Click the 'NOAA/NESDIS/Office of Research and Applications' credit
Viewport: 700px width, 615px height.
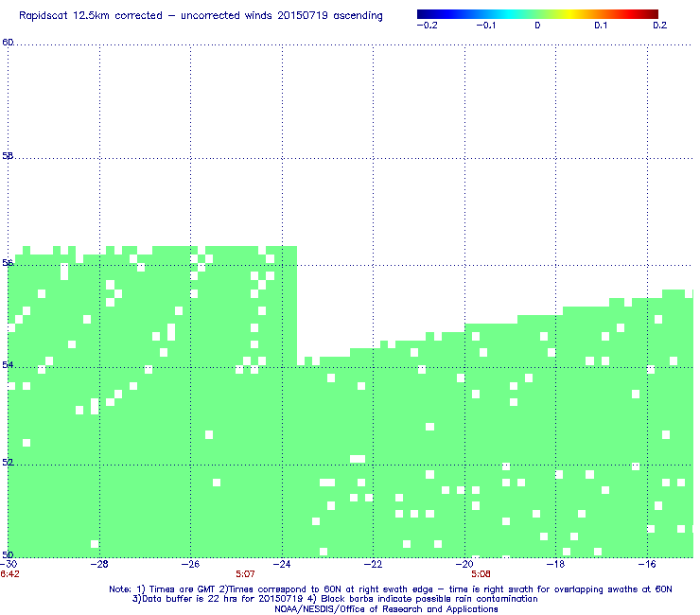click(386, 609)
